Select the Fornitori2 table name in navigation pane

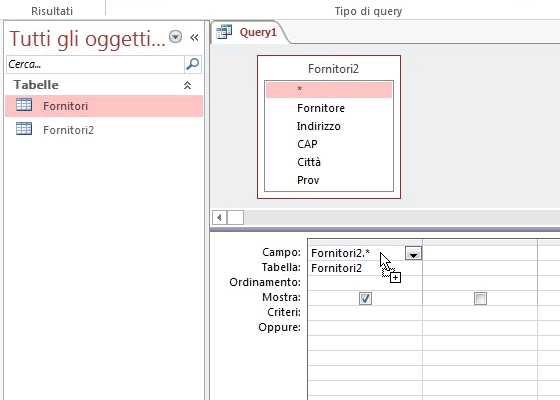coord(68,130)
